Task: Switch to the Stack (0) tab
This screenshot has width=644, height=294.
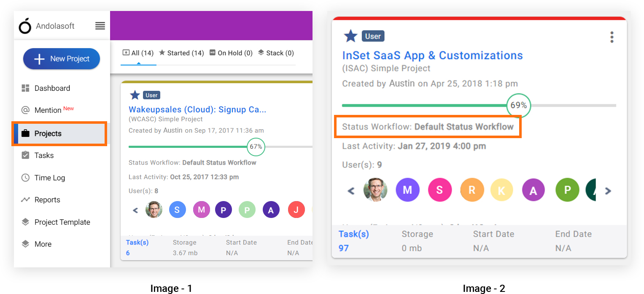Action: (276, 53)
